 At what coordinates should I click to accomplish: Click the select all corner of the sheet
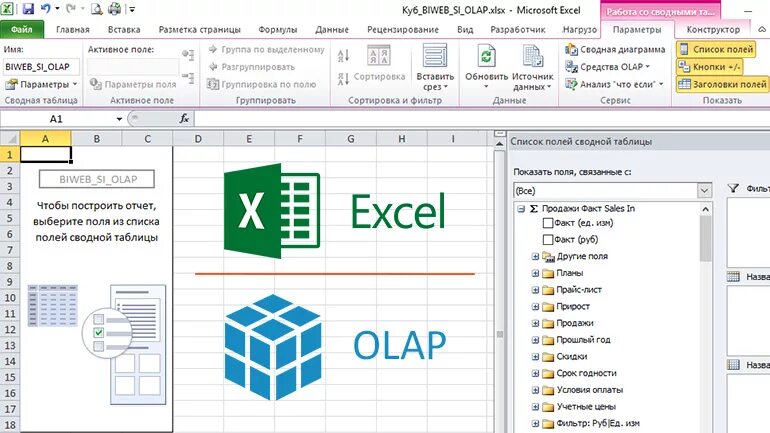coord(10,139)
